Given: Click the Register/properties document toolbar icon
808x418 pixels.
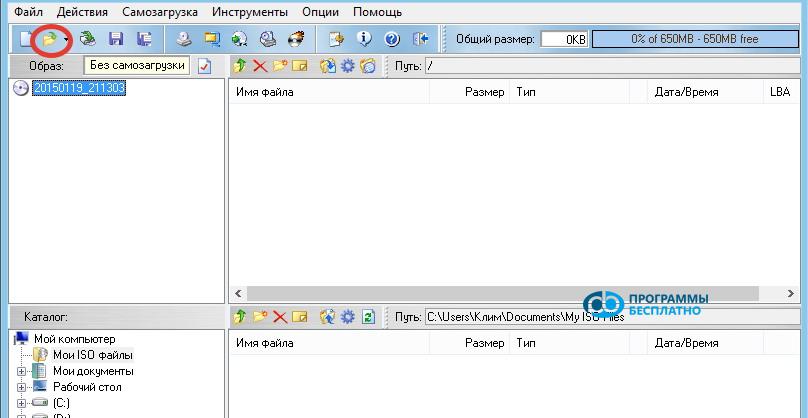Looking at the screenshot, I should [336, 39].
